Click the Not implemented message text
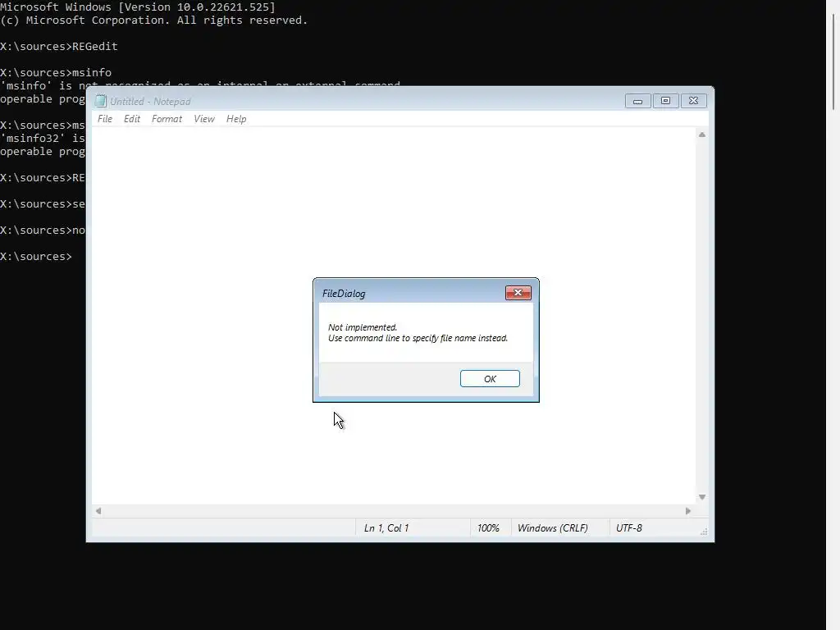 pyautogui.click(x=362, y=327)
